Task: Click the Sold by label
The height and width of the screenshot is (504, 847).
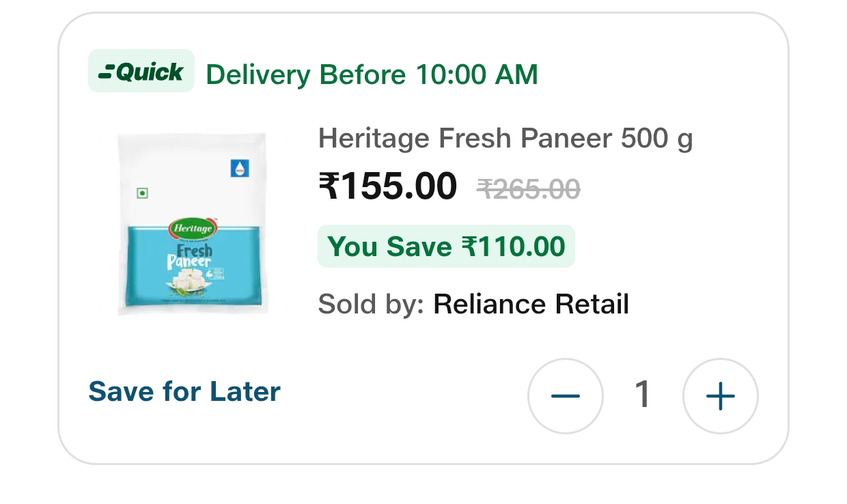Action: (x=372, y=305)
